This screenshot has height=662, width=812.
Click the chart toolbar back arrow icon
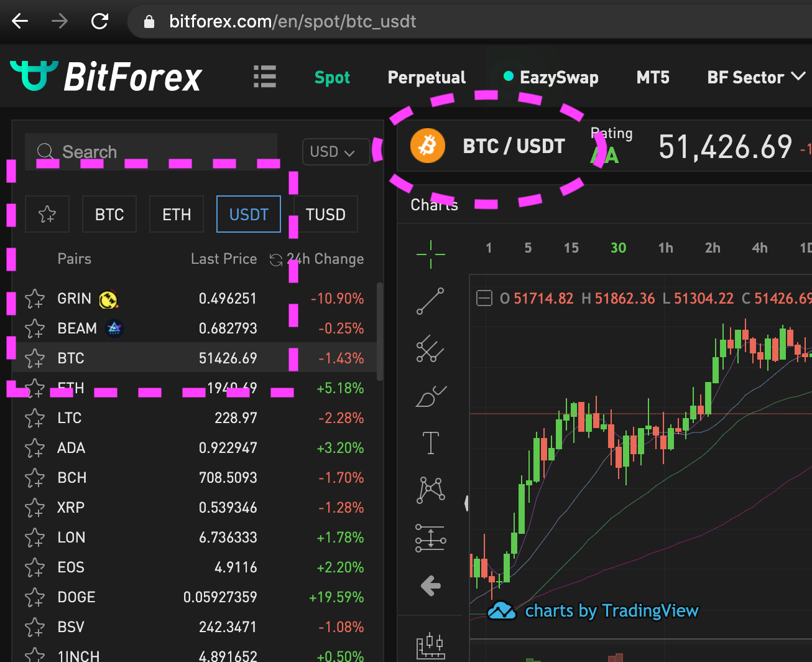430,585
